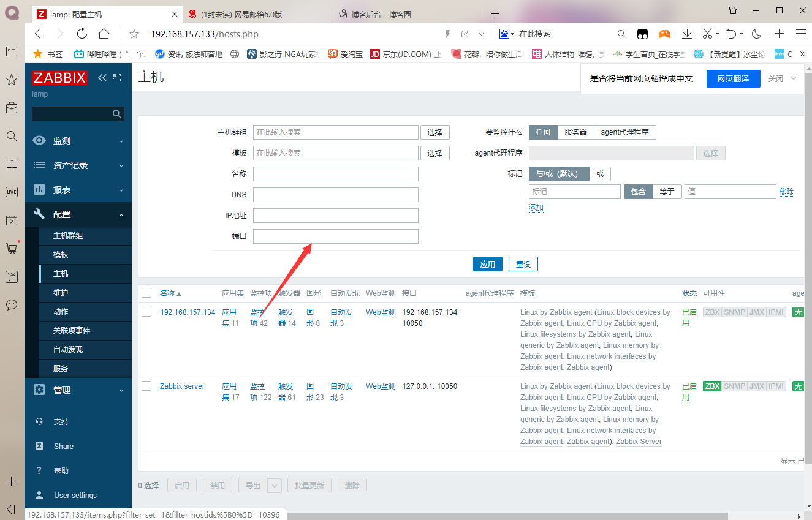Expand the 资产记录 sidebar menu
Screen dimensions: 812x520
click(x=78, y=165)
